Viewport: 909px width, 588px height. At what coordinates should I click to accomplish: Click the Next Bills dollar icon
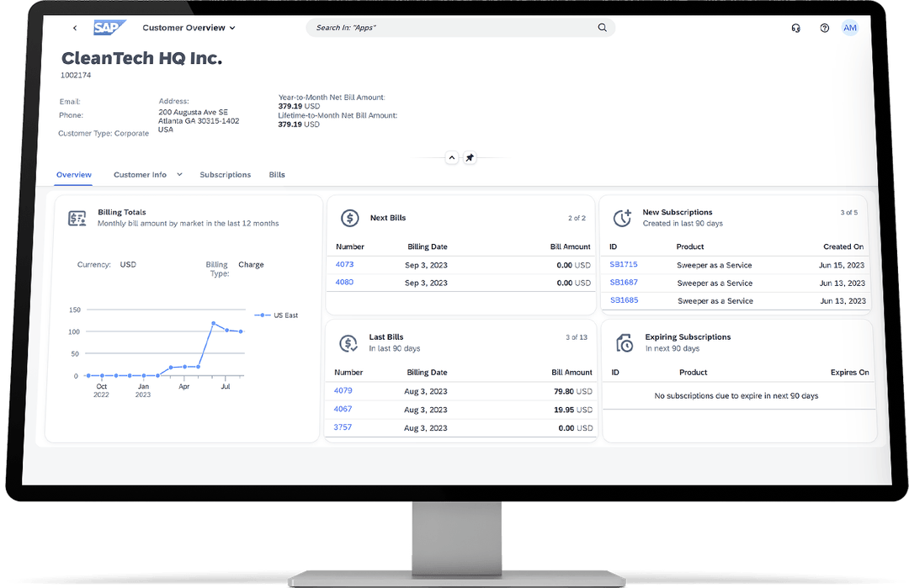click(x=350, y=217)
